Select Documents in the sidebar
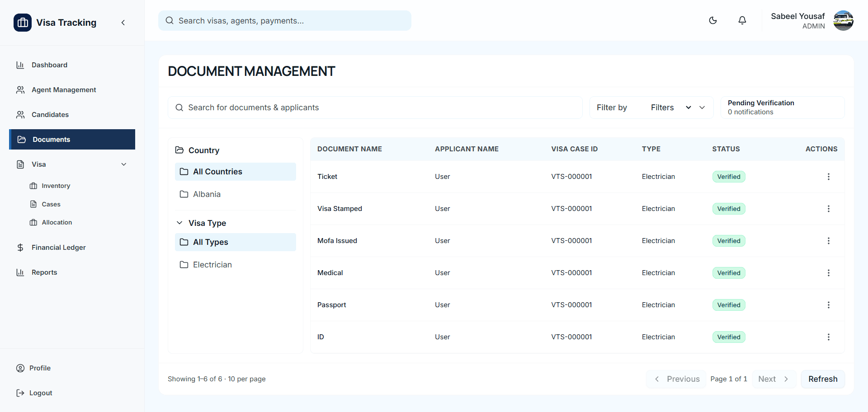868x412 pixels. [72, 140]
